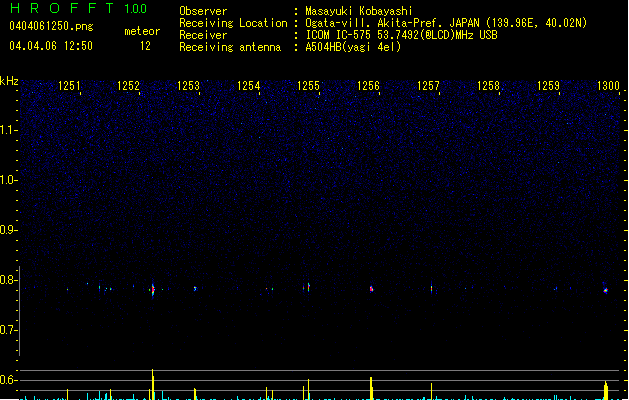Click the 1253 time marker

pyautogui.click(x=188, y=86)
